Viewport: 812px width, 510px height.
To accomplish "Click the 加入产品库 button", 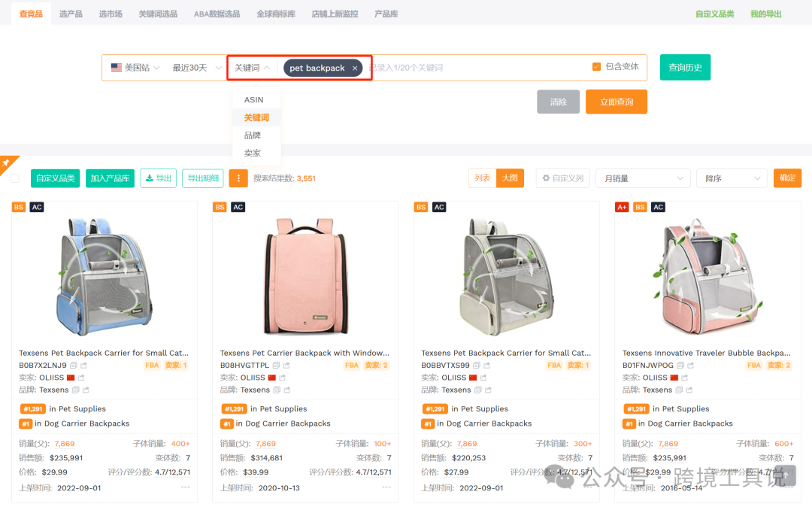I will click(111, 178).
